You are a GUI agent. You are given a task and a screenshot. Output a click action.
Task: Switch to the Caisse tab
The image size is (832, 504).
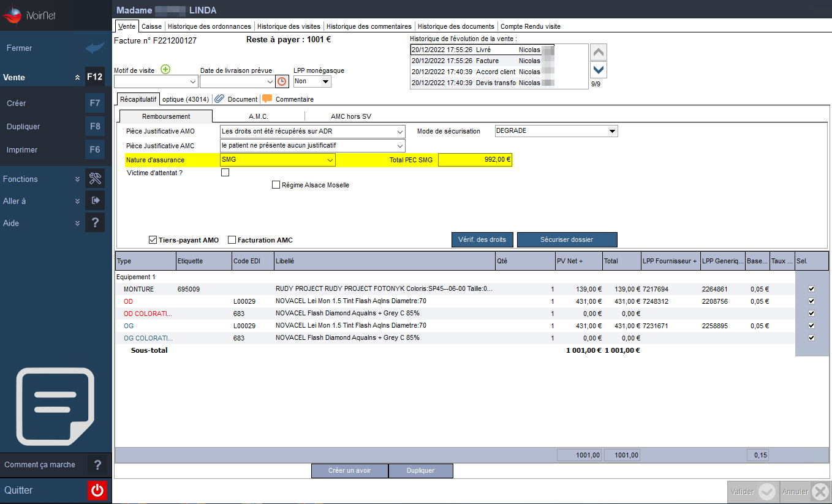[151, 26]
